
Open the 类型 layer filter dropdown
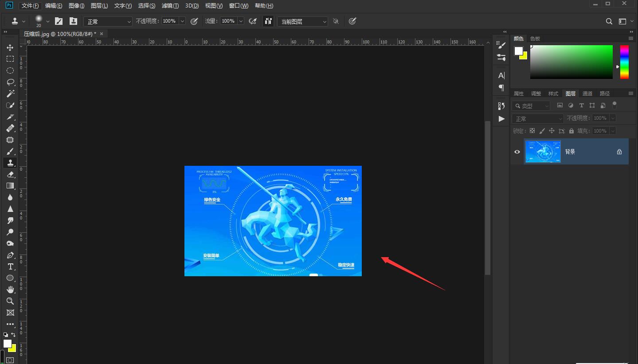pyautogui.click(x=531, y=106)
